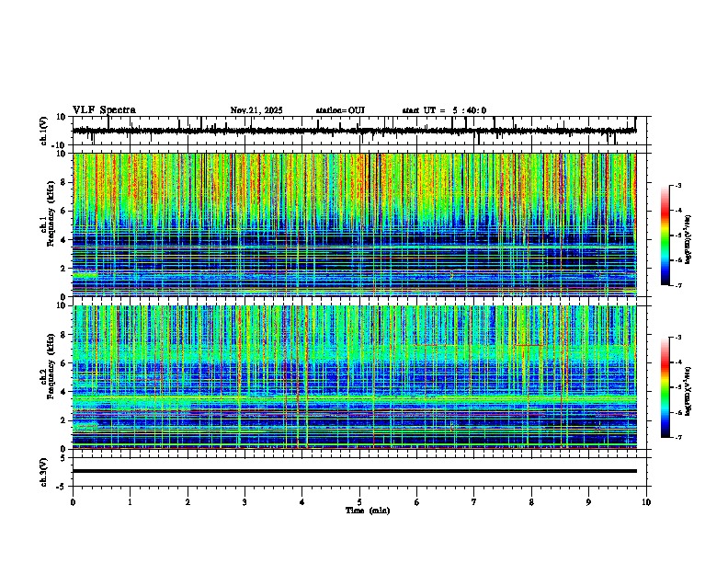This screenshot has width=728, height=563.
Task: Click the ch.2 spectrogram color scale bar
Action: pyautogui.click(x=665, y=387)
